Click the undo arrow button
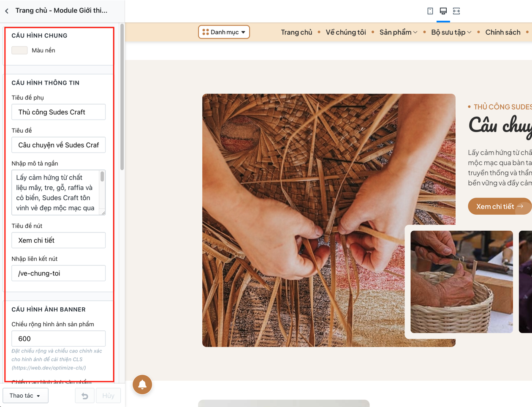532x407 pixels. click(85, 396)
